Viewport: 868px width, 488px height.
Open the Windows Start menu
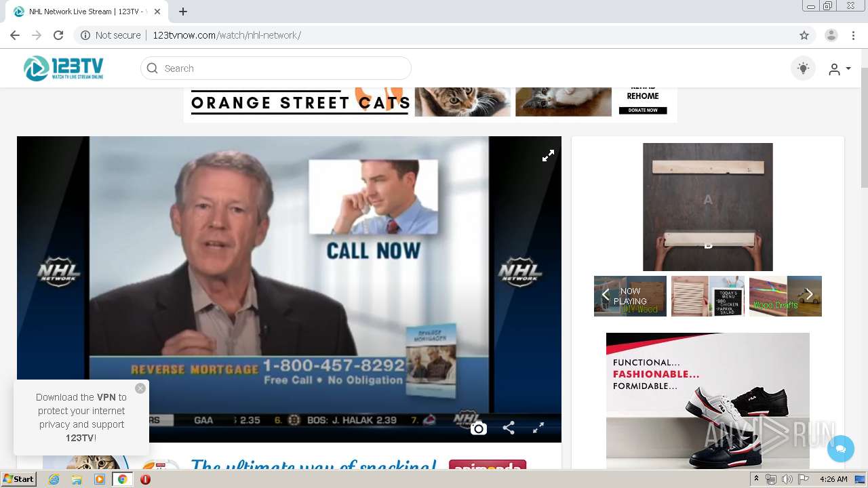[19, 479]
